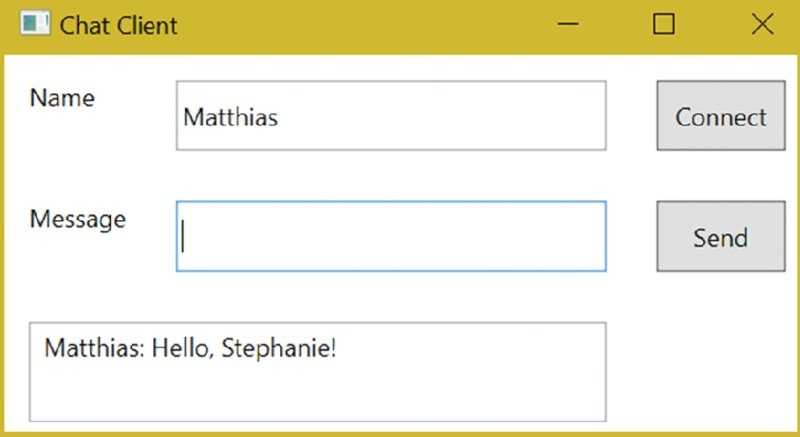Screen dimensions: 800x437
Task: Maximize the Chat Client window
Action: pos(664,23)
